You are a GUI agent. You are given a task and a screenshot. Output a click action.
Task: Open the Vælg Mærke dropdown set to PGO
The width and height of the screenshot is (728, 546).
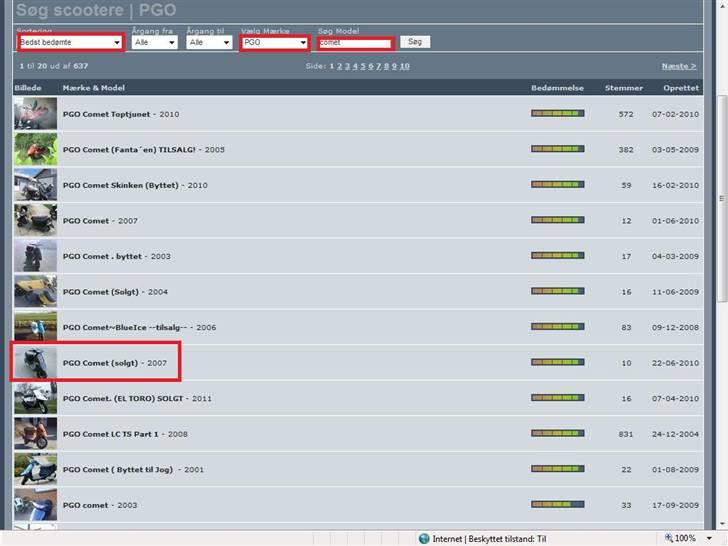274,43
